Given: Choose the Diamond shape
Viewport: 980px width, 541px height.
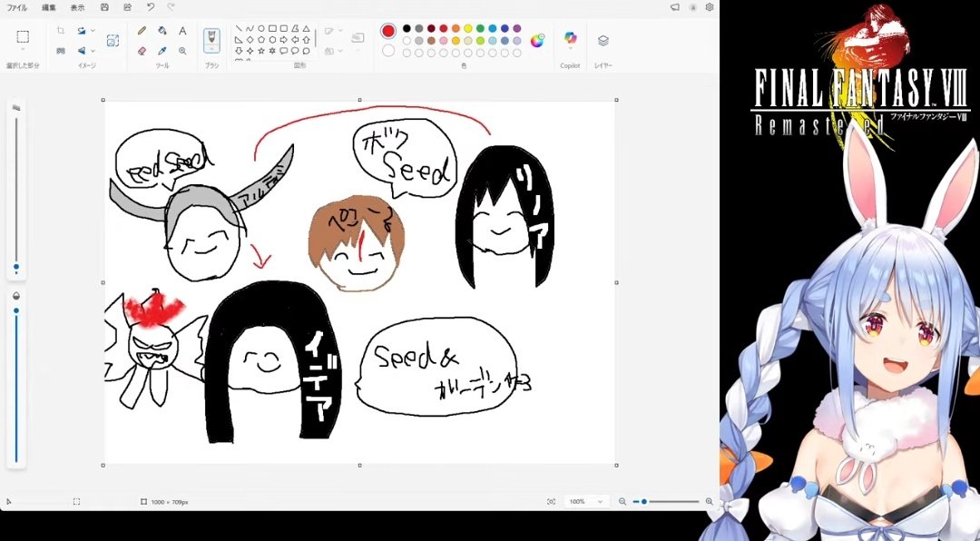Looking at the screenshot, I should (x=250, y=39).
